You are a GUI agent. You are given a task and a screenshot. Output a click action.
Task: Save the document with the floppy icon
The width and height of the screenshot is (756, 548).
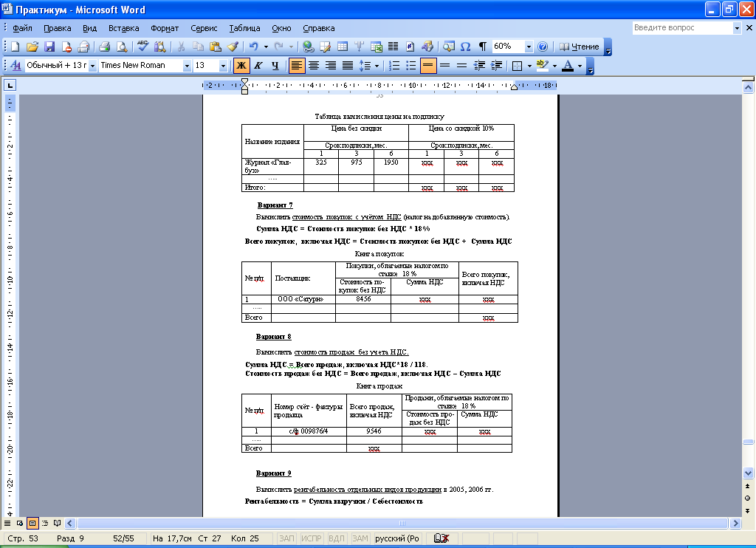pos(49,47)
